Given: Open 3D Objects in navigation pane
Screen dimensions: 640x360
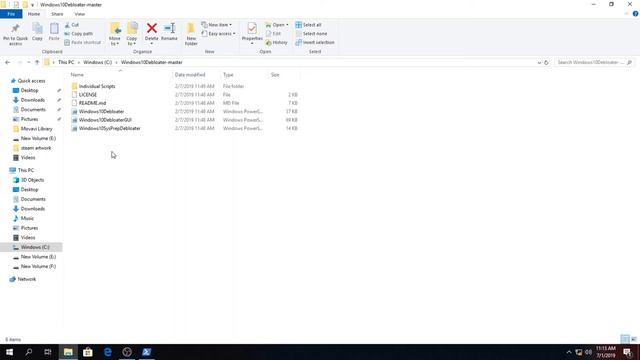Looking at the screenshot, I should pyautogui.click(x=32, y=180).
